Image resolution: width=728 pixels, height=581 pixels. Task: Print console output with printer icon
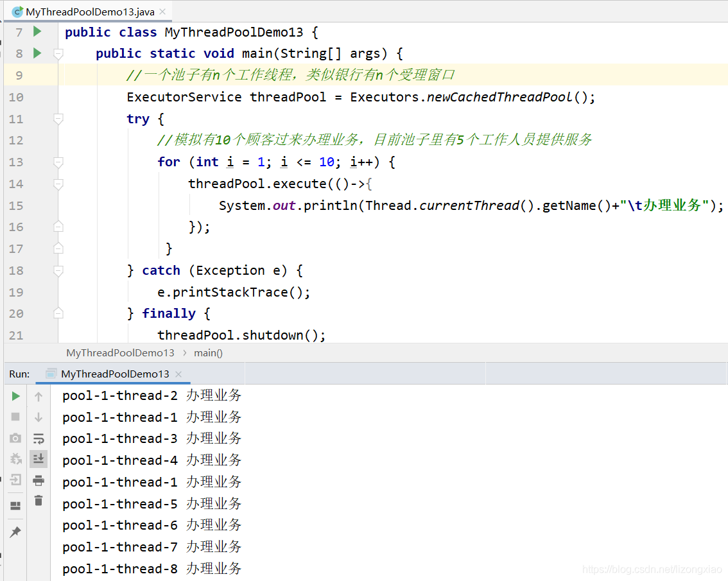39,480
